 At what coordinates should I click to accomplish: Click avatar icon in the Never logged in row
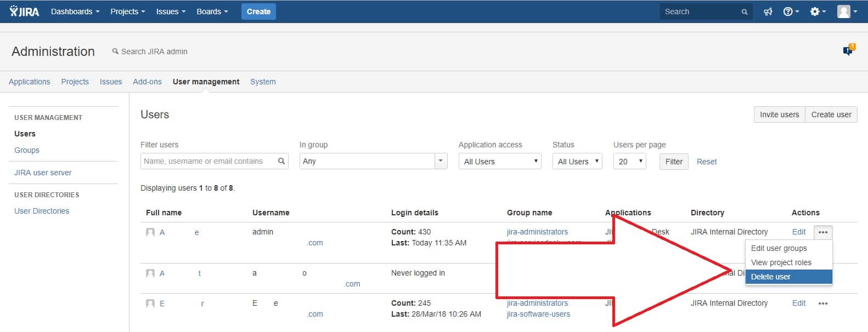pyautogui.click(x=150, y=273)
